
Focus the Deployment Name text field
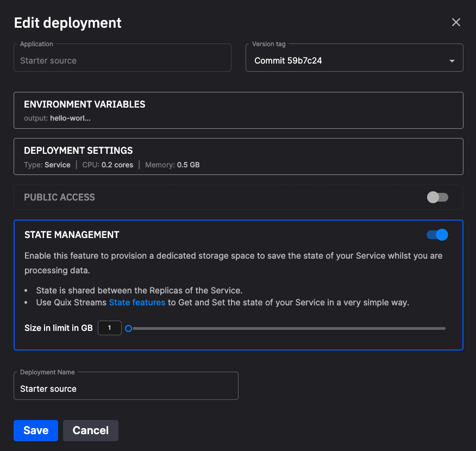pyautogui.click(x=126, y=389)
